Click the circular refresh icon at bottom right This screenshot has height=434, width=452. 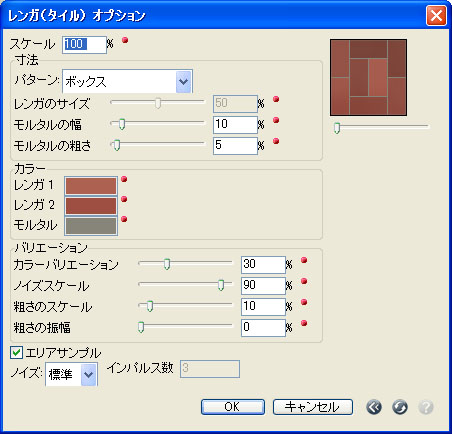click(x=400, y=407)
